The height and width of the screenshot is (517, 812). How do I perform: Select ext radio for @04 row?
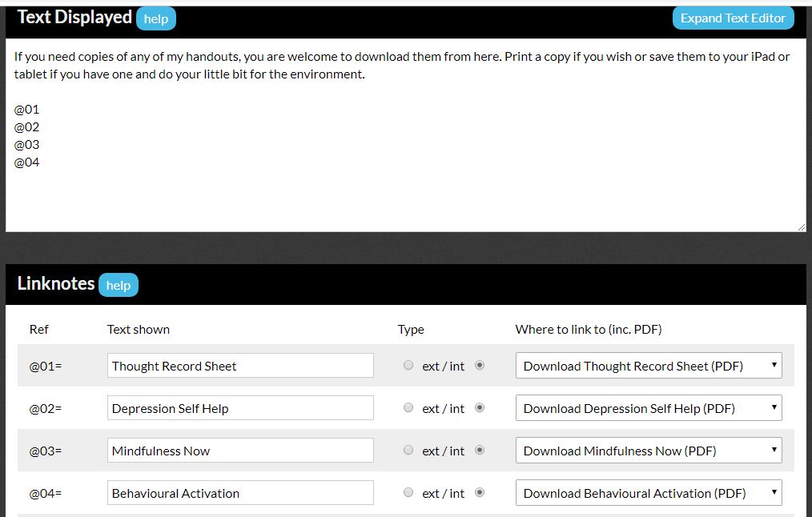tap(408, 493)
